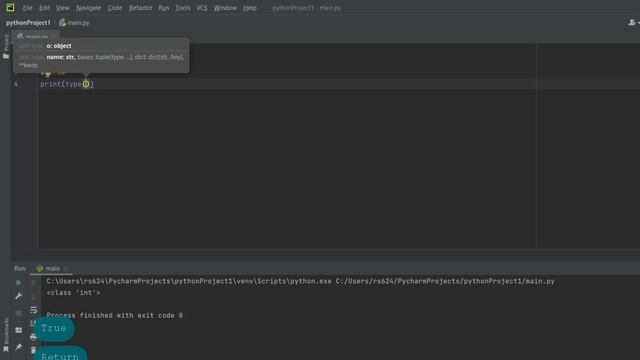Click the Run tool window label
This screenshot has height=360, width=640.
coord(20,268)
